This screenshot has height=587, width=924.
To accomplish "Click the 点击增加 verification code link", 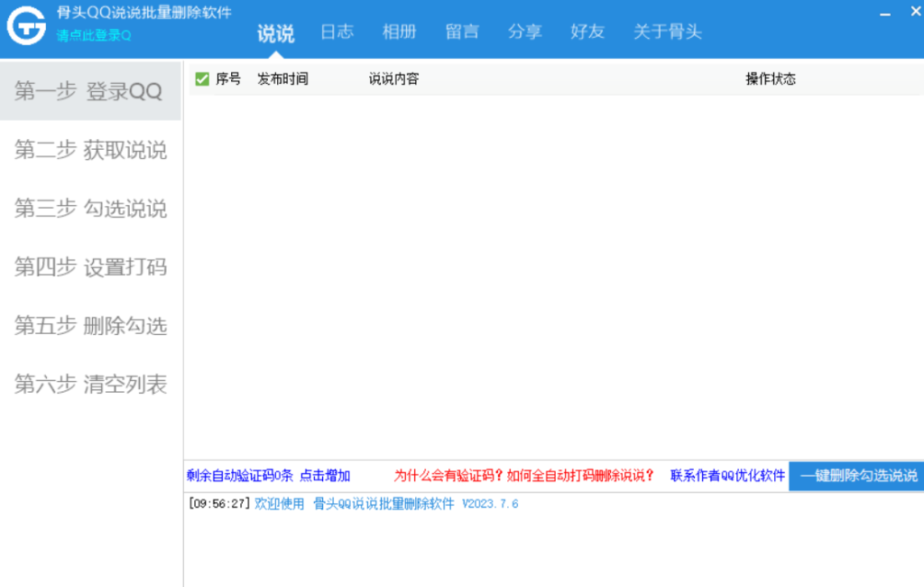I will (x=325, y=476).
